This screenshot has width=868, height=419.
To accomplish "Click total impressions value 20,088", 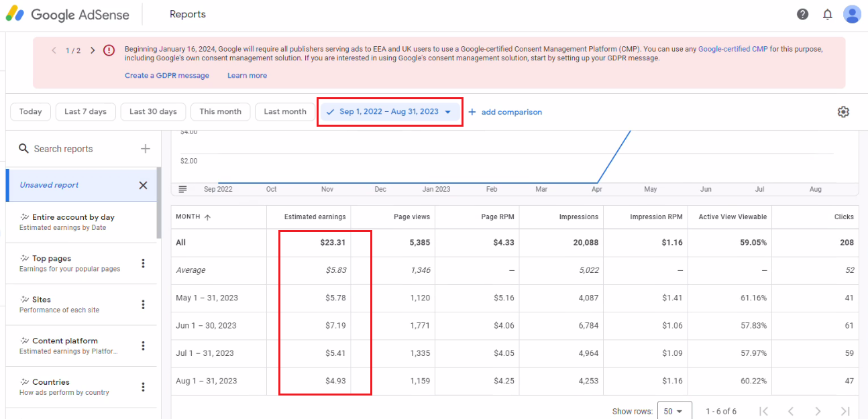I will [x=585, y=243].
